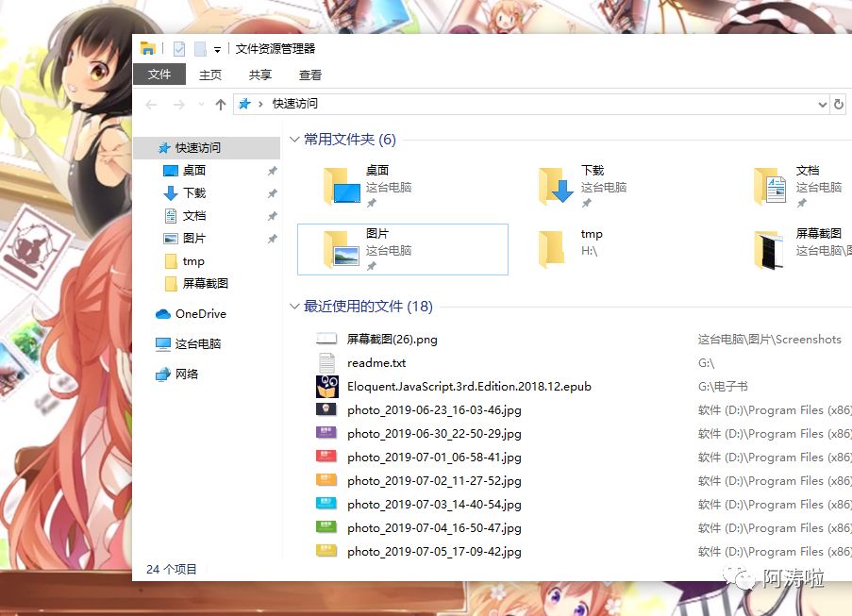Select photo_2019-07-05_17-09-42.jpg

click(434, 552)
